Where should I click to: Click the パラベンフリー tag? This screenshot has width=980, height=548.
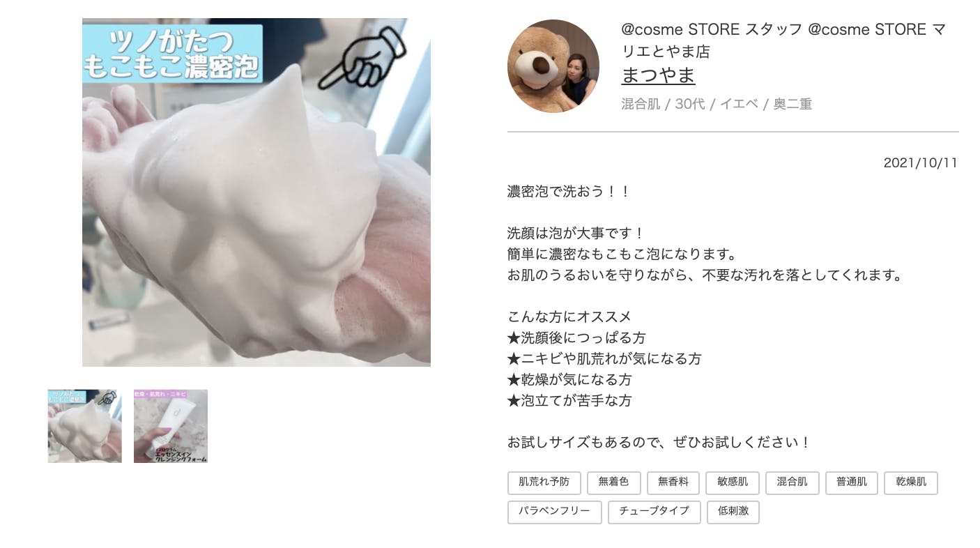coord(554,512)
